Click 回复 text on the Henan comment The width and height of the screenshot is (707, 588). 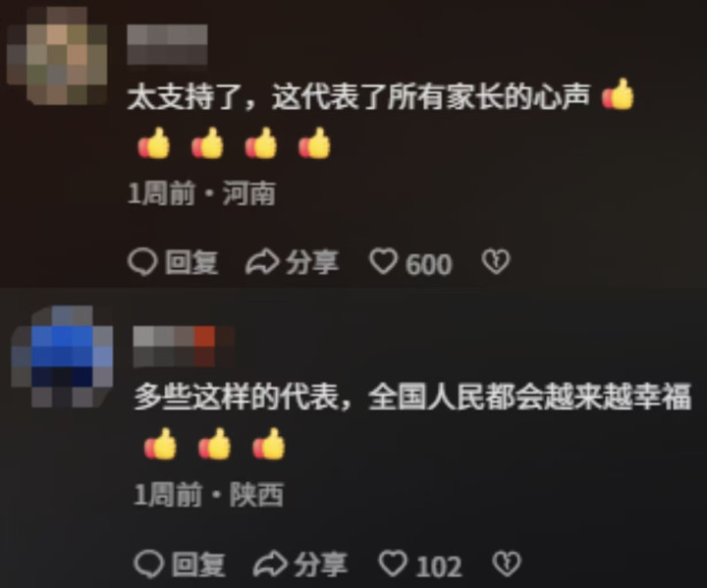click(191, 262)
